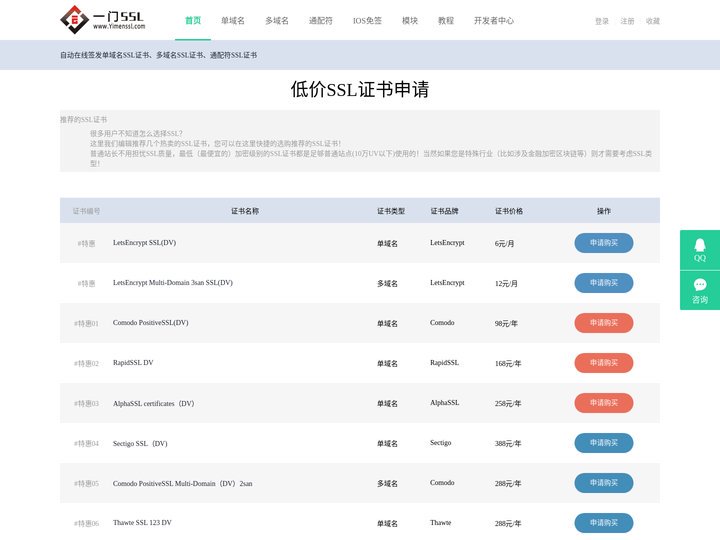720x540 pixels.
Task: Click the 低价SSL证书申请 heading
Action: 360,89
